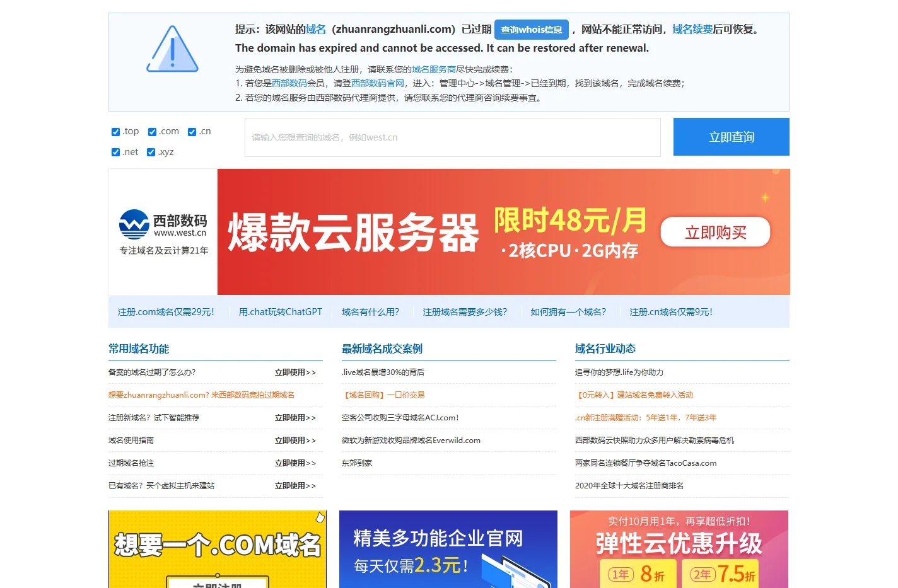Open the TacoCasa.com domain dispute article
This screenshot has width=898, height=588.
point(646,463)
